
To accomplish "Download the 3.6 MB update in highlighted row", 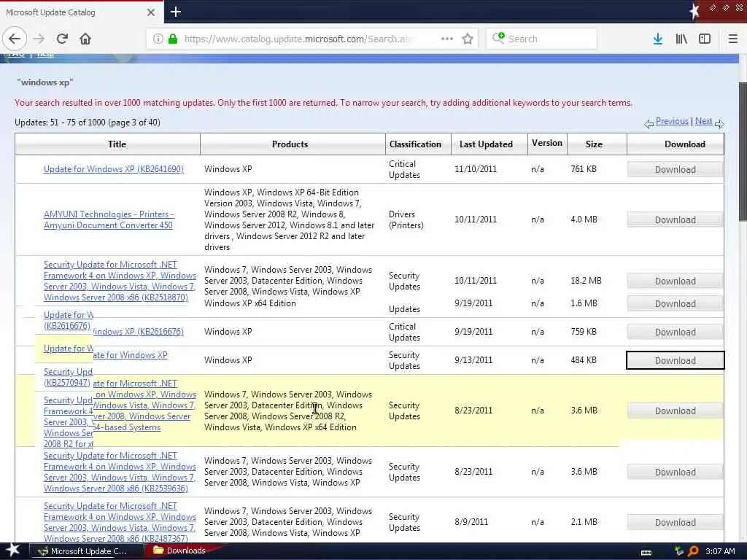I will (675, 411).
